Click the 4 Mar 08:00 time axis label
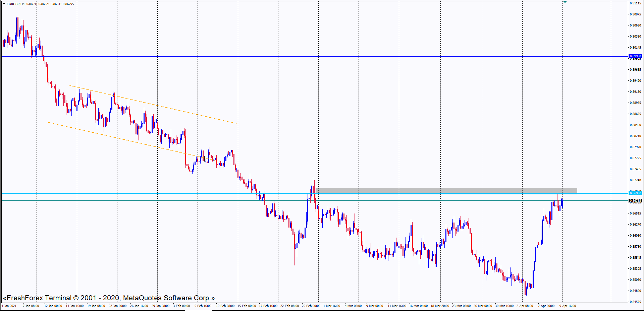Screen dimensions: 644x311 coord(353,306)
